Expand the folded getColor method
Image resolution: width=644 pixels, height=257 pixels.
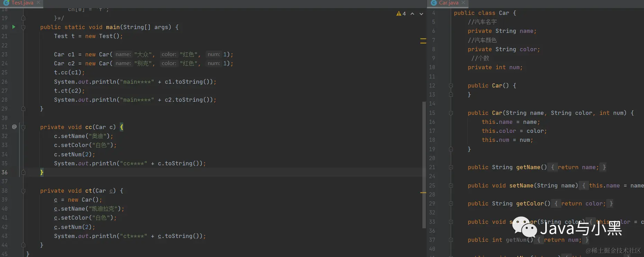tap(451, 204)
